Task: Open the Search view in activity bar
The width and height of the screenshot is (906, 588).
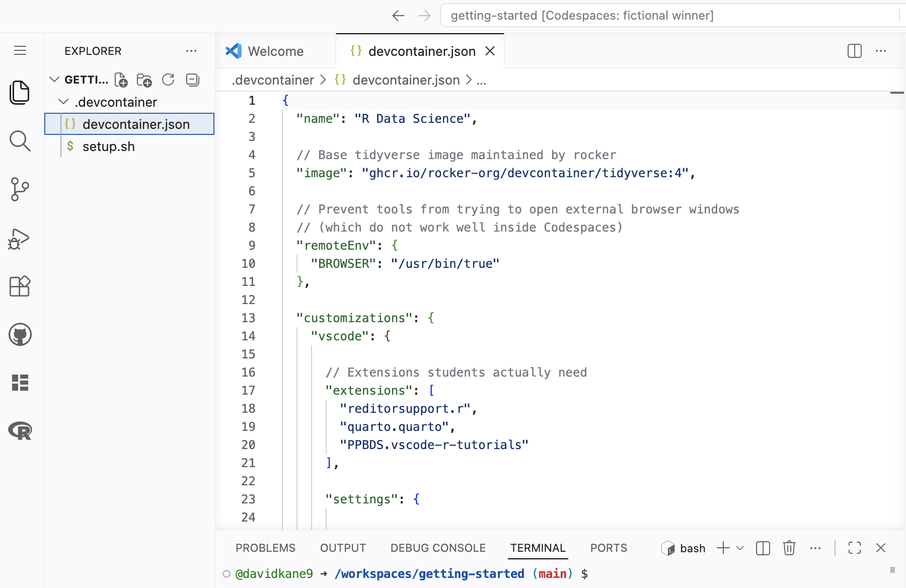Action: (x=20, y=141)
